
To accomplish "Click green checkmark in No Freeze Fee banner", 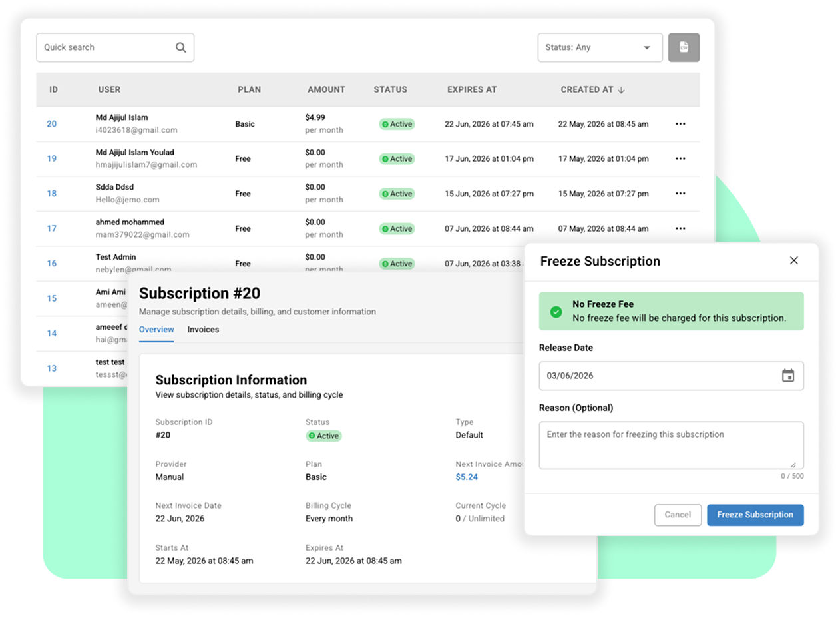I will click(556, 312).
